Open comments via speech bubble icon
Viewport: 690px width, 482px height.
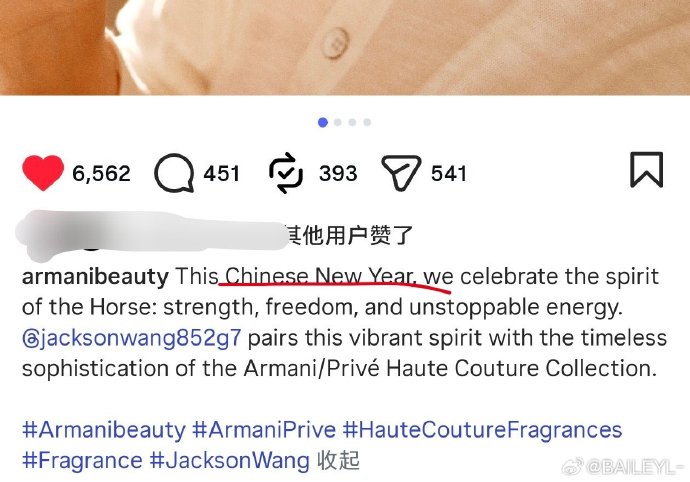coord(174,173)
